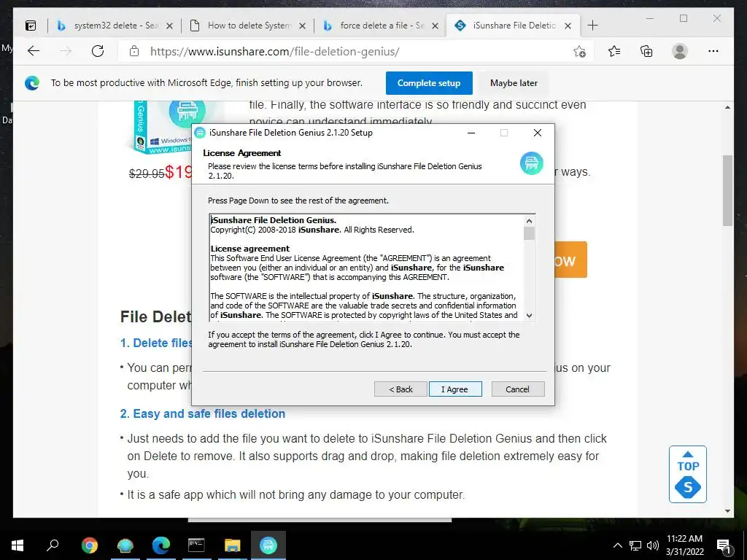
Task: Click '2. Easy and safe files deletion' heading
Action: coord(203,414)
